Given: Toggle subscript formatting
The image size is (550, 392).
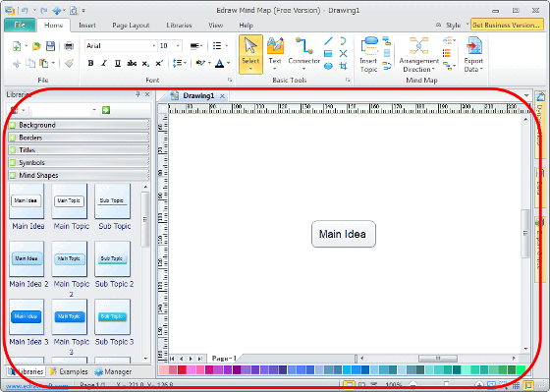Looking at the screenshot, I should [x=145, y=64].
